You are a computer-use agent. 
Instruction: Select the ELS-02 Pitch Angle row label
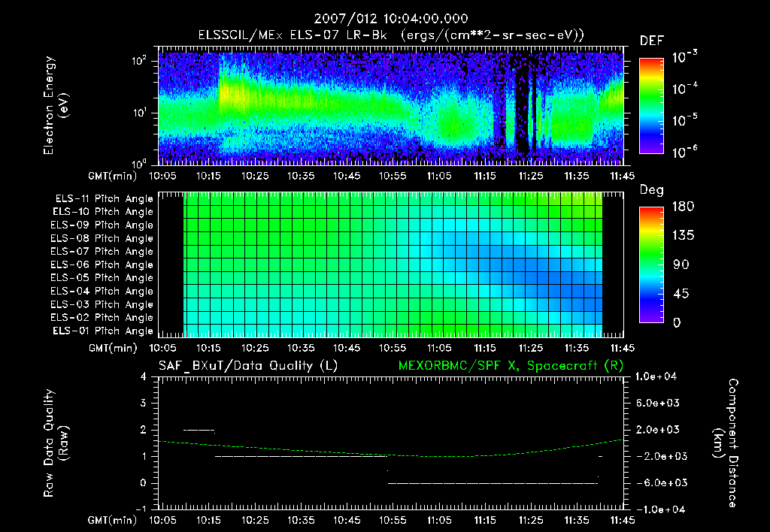pyautogui.click(x=102, y=318)
